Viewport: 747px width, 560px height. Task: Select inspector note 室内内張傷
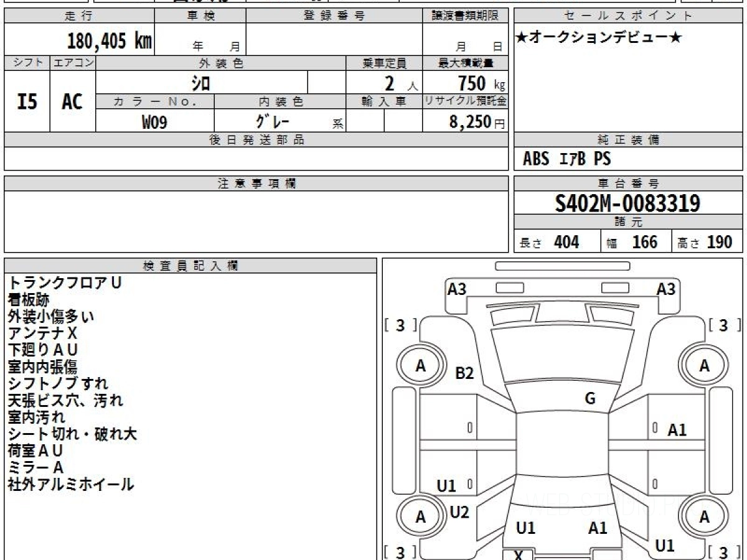coord(43,366)
